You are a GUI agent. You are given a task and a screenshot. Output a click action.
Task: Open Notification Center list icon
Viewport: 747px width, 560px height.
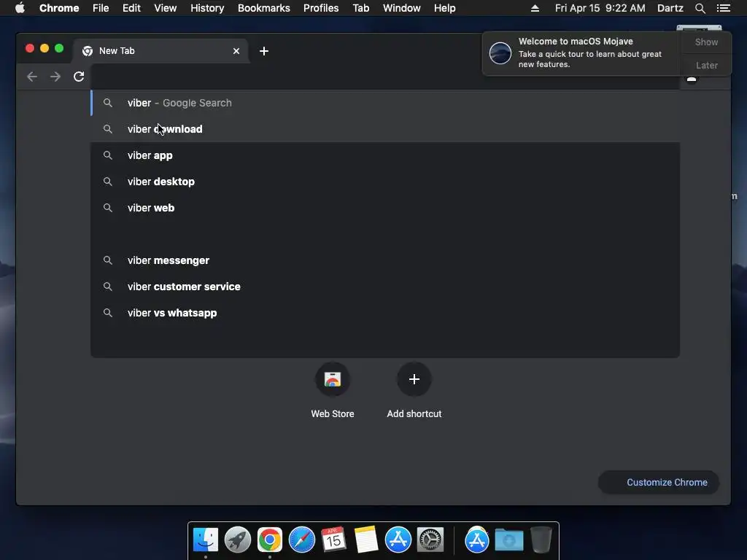(x=723, y=8)
